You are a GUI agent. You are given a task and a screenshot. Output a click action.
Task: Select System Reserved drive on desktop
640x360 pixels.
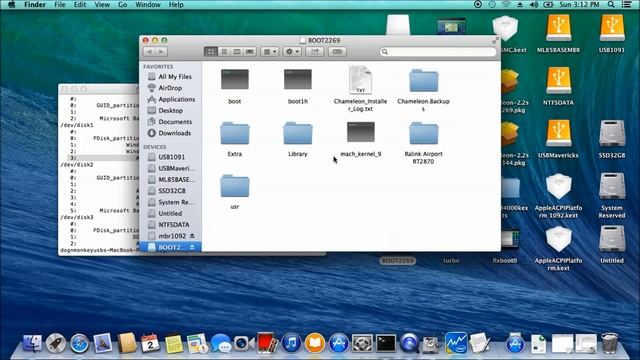pyautogui.click(x=612, y=186)
